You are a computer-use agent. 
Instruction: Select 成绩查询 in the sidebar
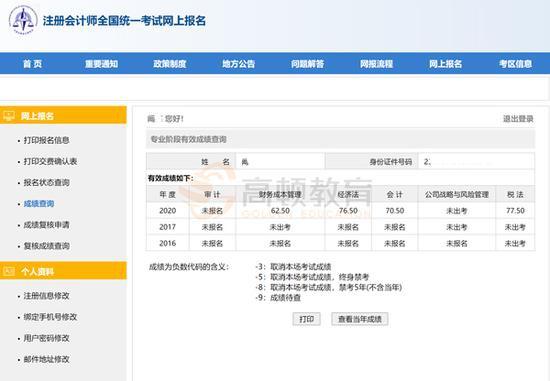pyautogui.click(x=39, y=203)
